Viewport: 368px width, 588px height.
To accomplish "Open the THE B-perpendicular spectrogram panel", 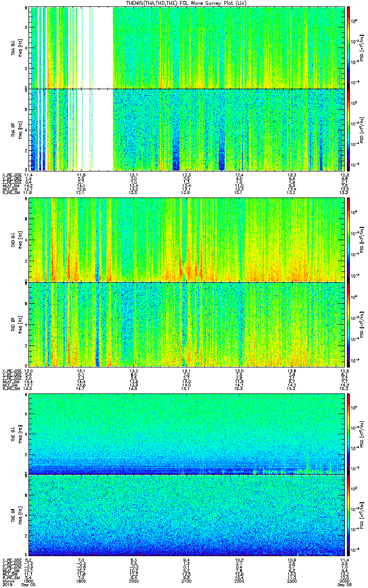I will 189,433.
